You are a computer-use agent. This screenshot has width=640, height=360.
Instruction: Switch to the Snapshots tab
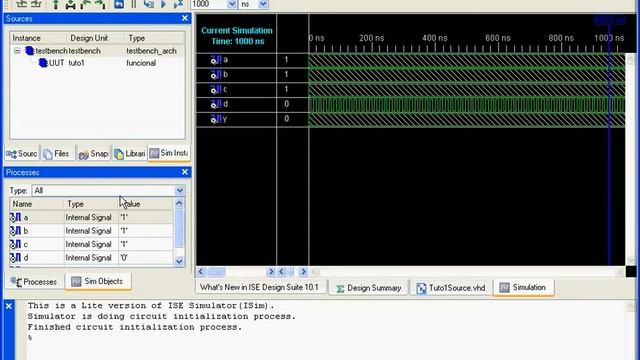(93, 153)
